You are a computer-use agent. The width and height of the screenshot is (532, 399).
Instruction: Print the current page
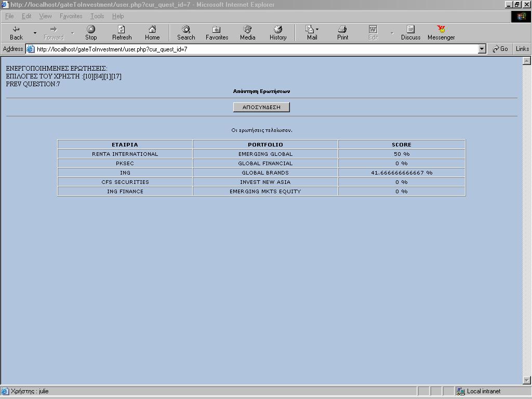(343, 33)
